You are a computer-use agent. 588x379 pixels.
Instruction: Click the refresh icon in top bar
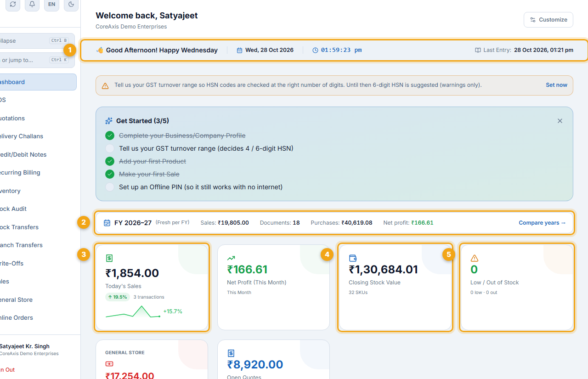coord(13,4)
